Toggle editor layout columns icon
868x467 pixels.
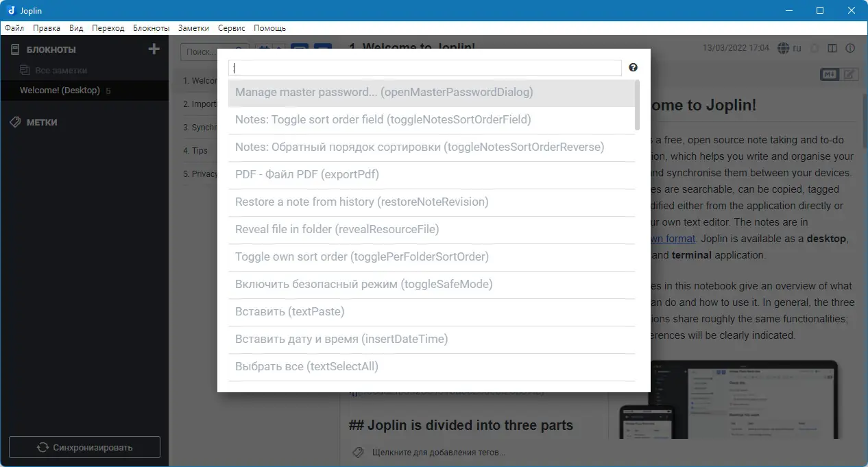tap(832, 49)
